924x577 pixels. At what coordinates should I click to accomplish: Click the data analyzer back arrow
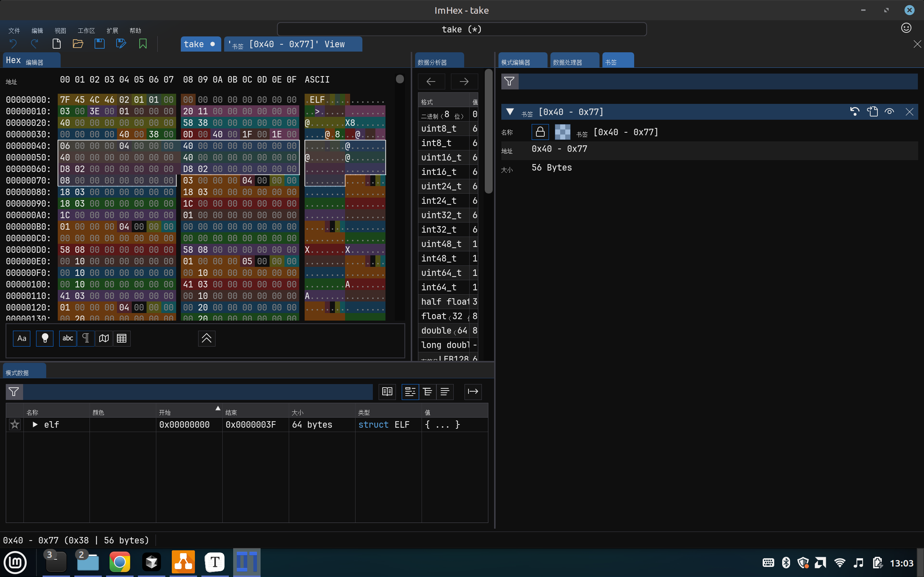point(431,81)
